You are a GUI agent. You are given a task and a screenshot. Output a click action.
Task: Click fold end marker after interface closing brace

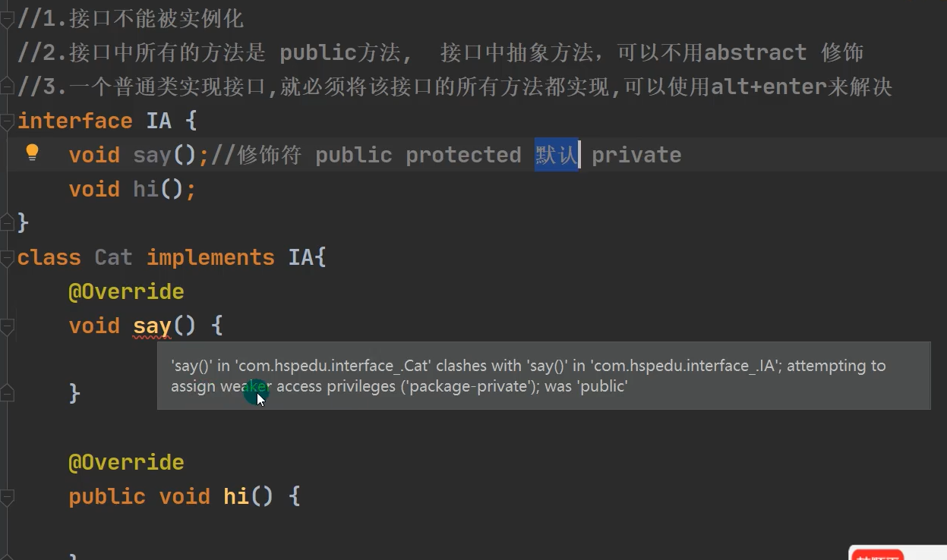coord(7,222)
